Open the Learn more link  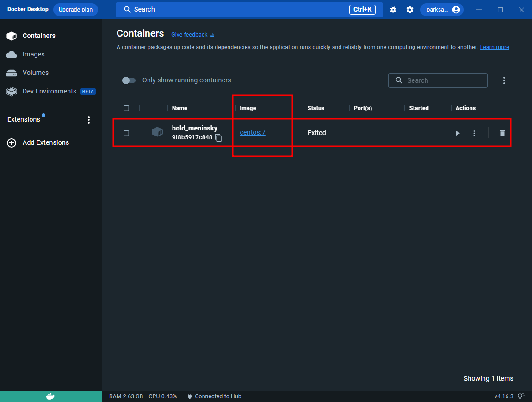coord(495,47)
